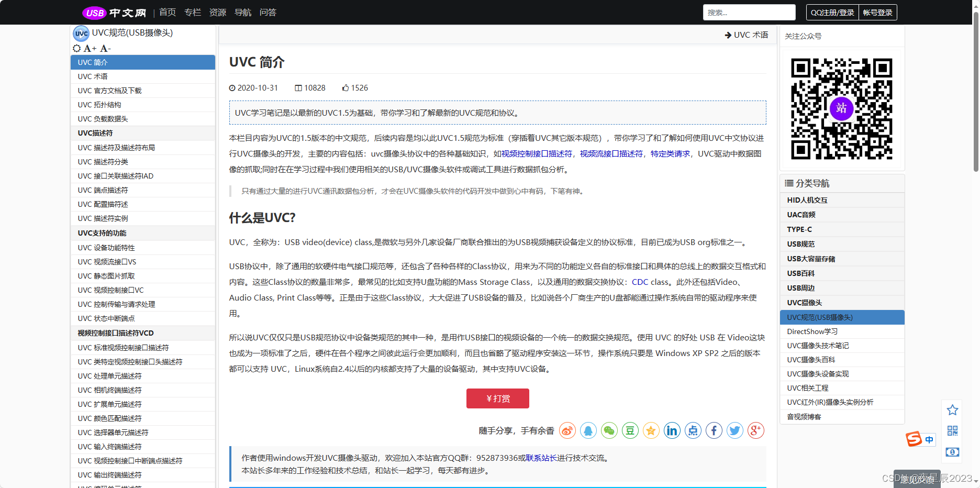Open the 特定类请求 link

click(x=670, y=153)
